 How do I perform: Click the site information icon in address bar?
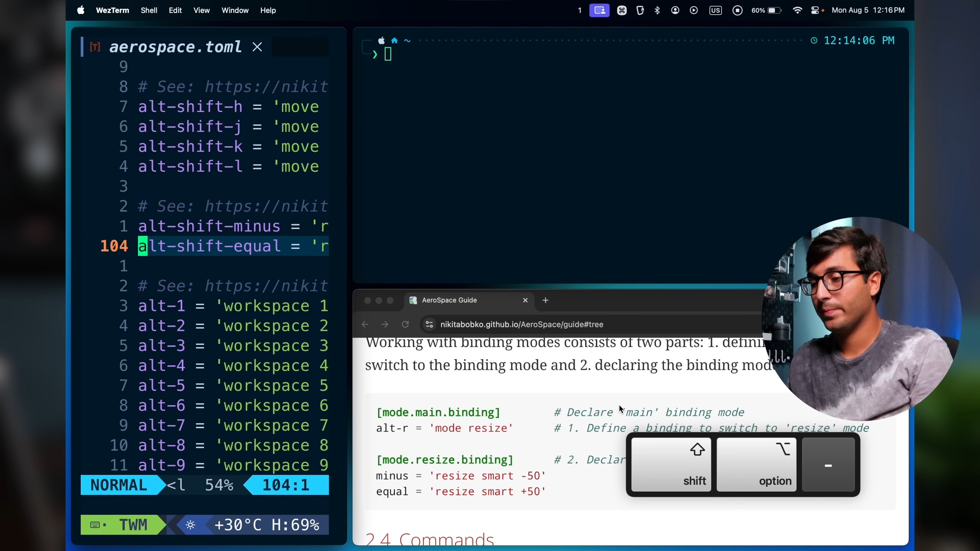[429, 324]
